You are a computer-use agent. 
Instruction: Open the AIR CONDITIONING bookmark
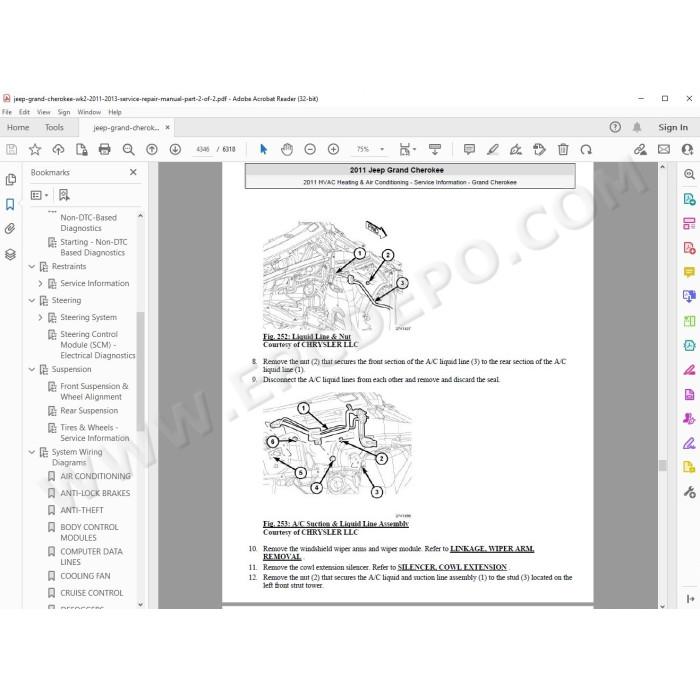tap(96, 476)
